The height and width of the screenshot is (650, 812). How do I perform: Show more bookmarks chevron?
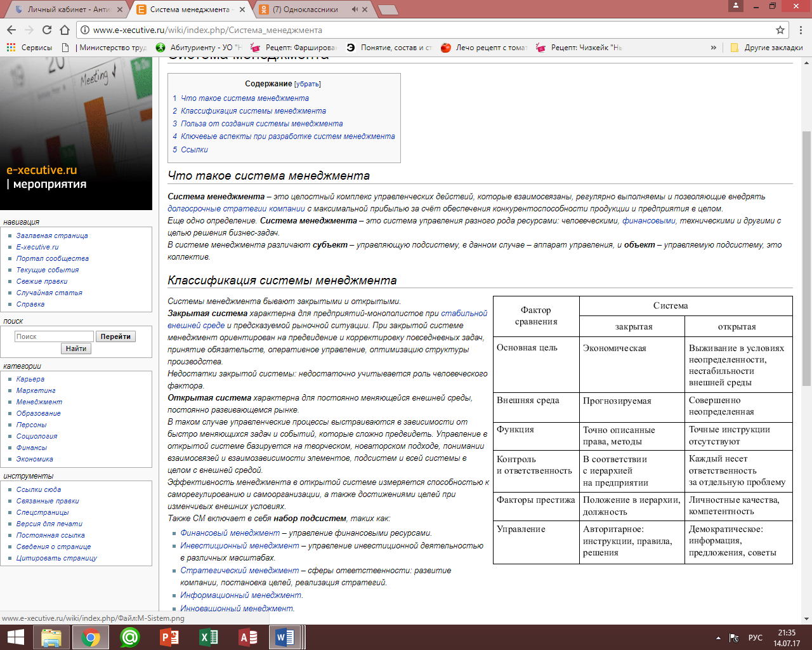pos(714,48)
